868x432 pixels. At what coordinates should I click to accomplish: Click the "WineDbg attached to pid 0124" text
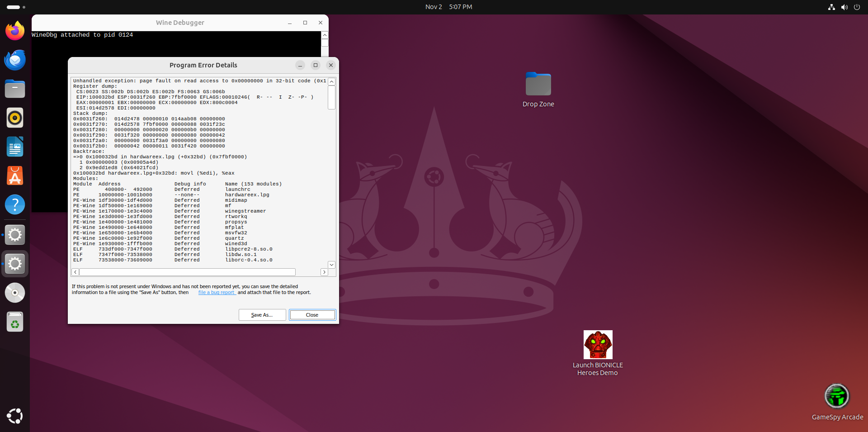(82, 35)
